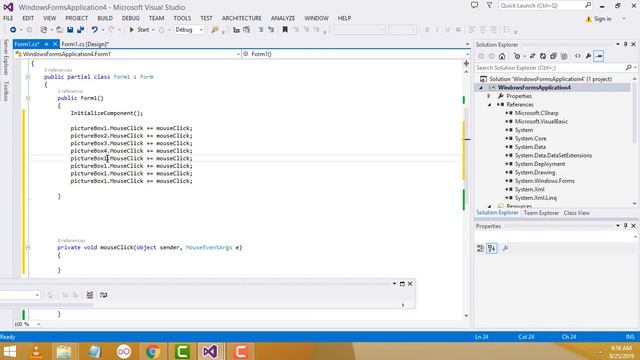Image resolution: width=640 pixels, height=360 pixels.
Task: Pin the Form1.cs document tab
Action: tap(47, 44)
